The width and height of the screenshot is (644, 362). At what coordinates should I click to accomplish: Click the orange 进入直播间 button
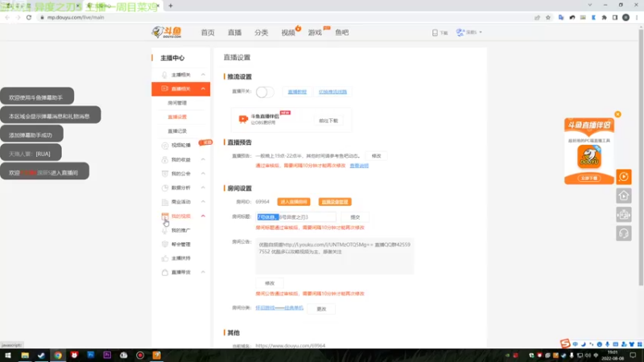294,202
